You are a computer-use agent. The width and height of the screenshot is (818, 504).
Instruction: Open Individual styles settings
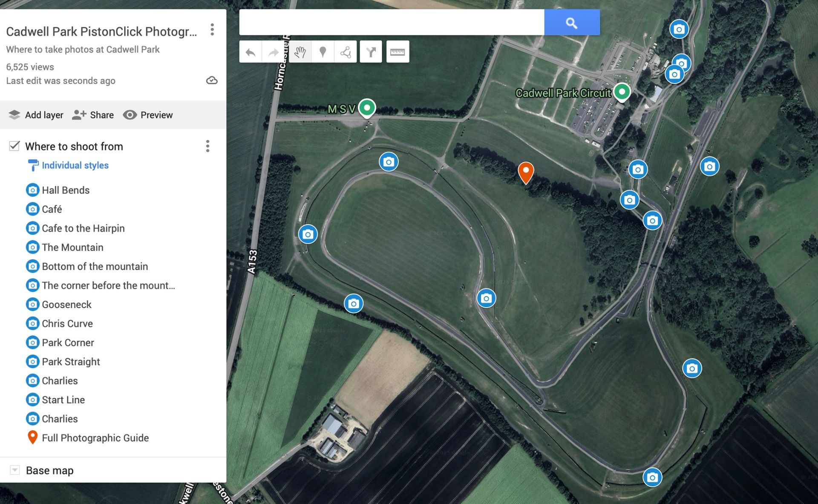[75, 165]
